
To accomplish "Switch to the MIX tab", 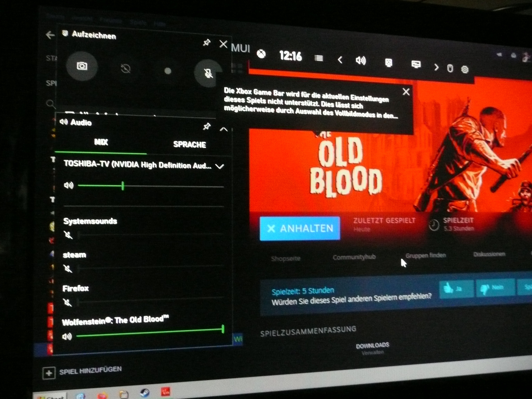I will tap(101, 142).
